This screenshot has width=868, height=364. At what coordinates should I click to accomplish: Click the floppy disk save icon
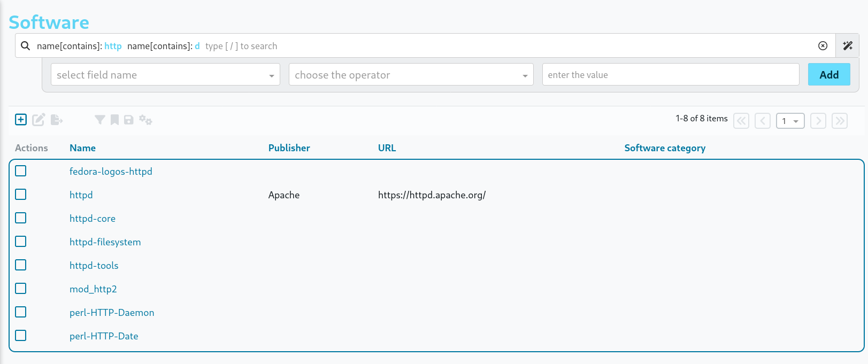128,120
